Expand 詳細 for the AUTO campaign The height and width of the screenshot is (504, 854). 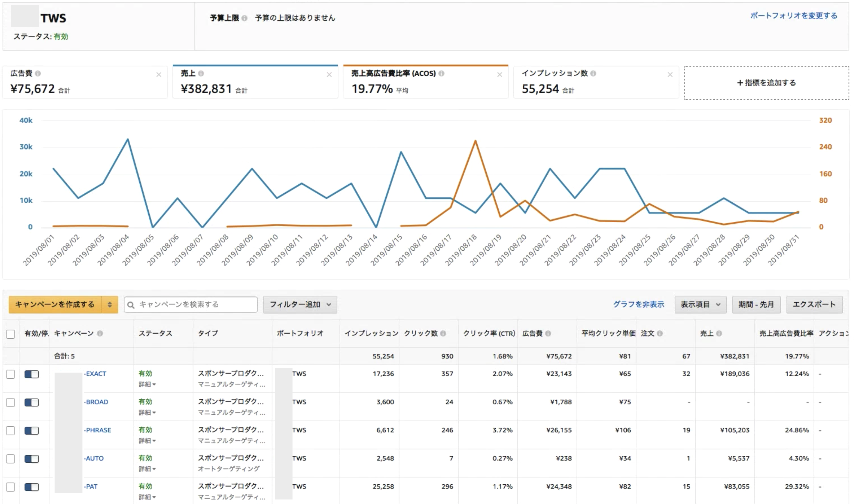coord(147,469)
